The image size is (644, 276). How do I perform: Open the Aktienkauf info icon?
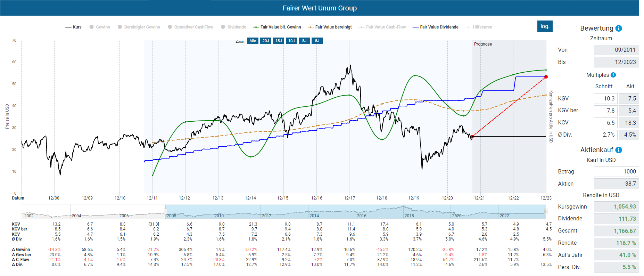[619, 150]
